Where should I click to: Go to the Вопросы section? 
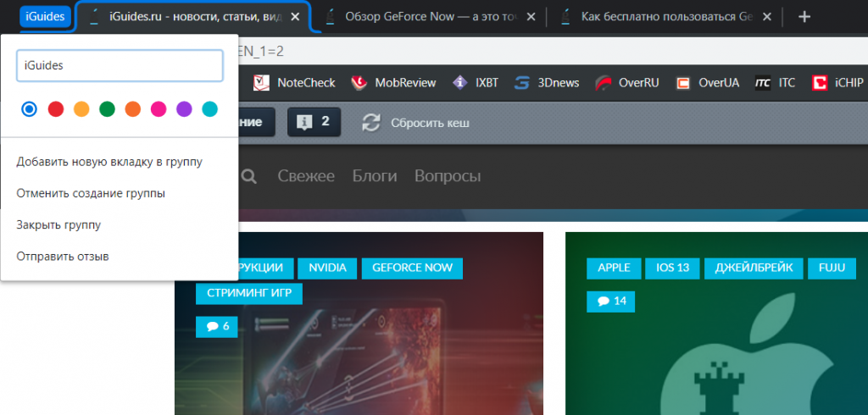coord(448,176)
